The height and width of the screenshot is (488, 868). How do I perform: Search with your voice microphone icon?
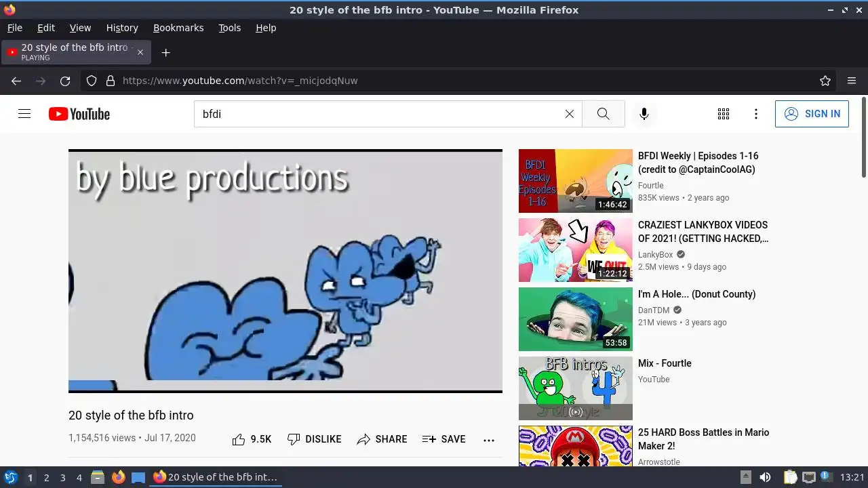coord(644,114)
